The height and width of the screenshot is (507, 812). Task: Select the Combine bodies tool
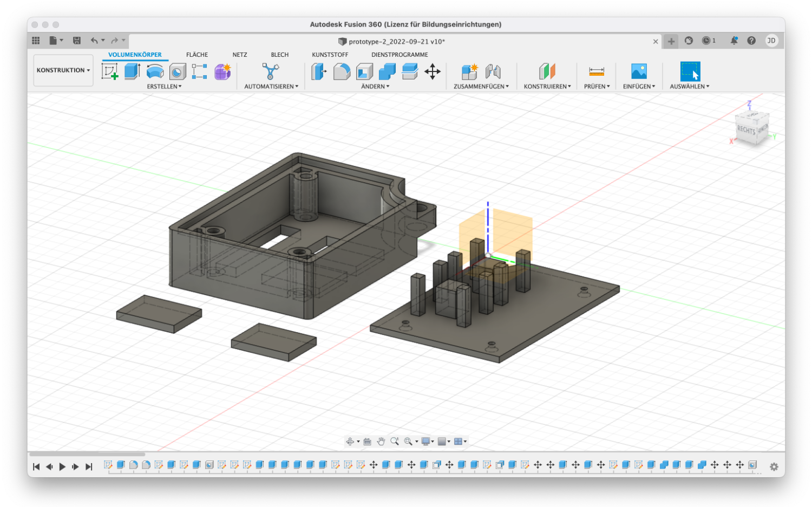(x=387, y=71)
